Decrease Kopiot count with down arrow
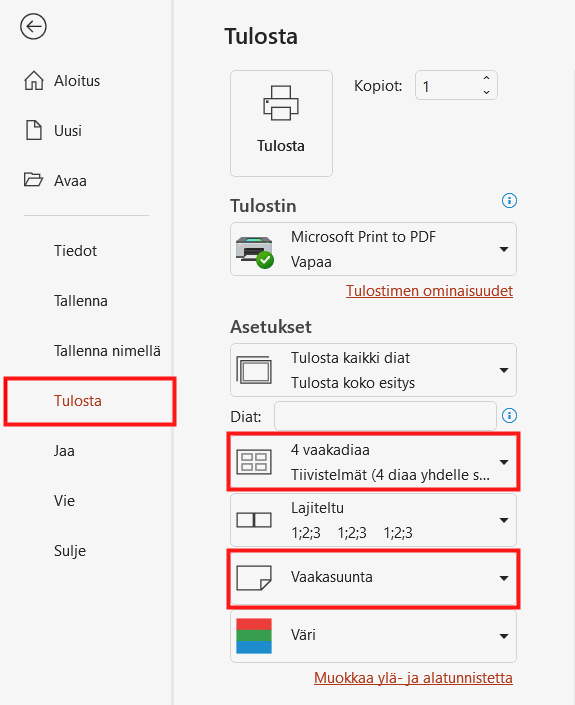Screen dimensions: 575x705 (486, 92)
